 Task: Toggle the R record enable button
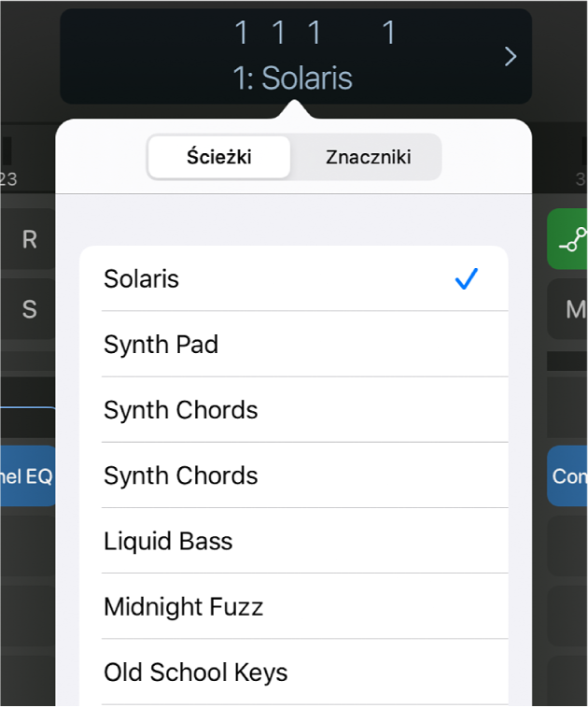coord(29,240)
